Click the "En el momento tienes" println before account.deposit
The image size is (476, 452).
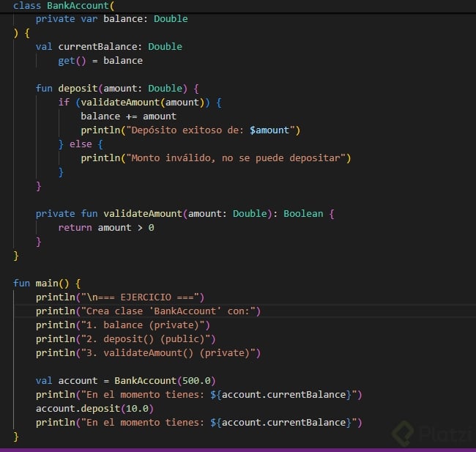[x=199, y=395]
